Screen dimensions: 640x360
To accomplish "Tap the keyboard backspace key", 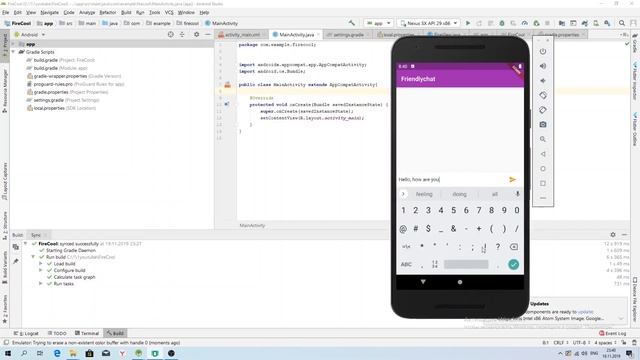I will coord(514,247).
